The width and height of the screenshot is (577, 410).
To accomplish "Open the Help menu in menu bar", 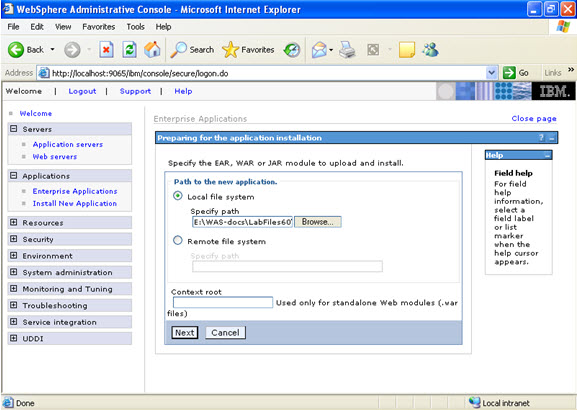I will click(163, 26).
